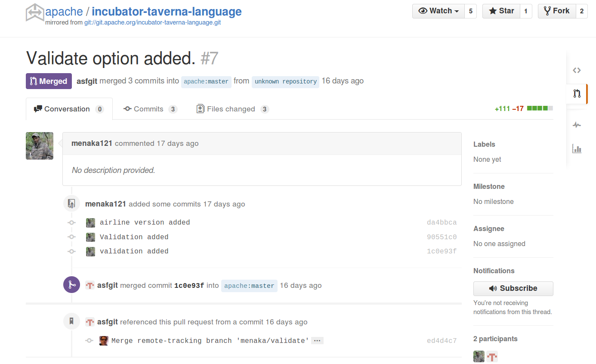Open the stargazers count 1
Image resolution: width=596 pixels, height=364 pixels.
pyautogui.click(x=526, y=11)
